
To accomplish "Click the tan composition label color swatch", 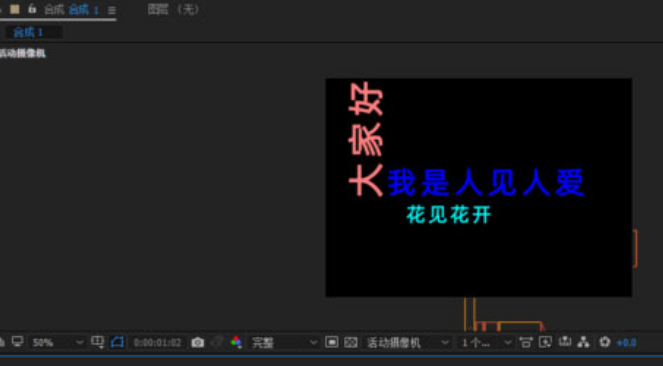I will tap(15, 9).
